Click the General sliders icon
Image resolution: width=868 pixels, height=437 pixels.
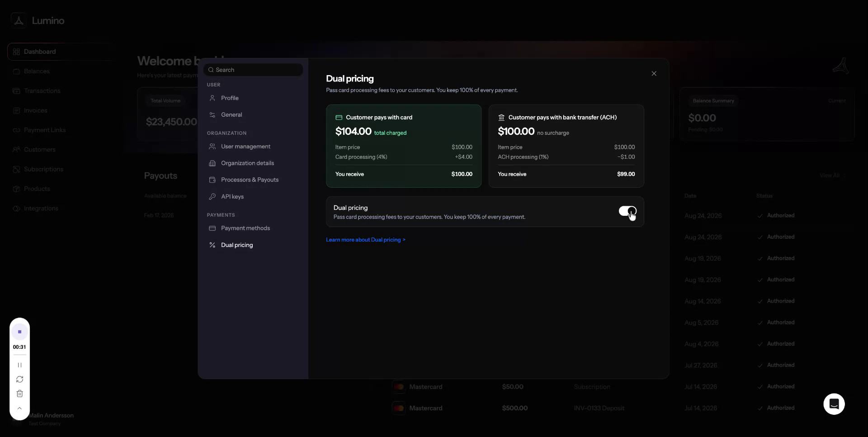(x=212, y=115)
